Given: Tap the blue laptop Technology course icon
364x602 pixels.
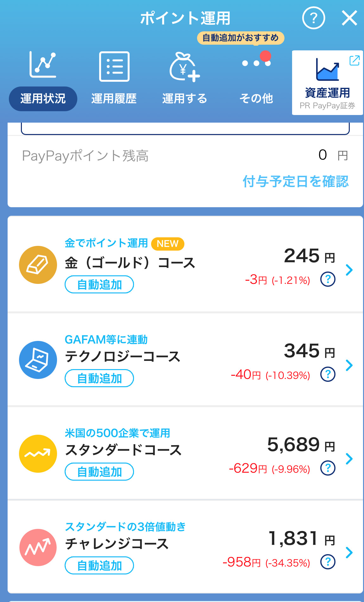Looking at the screenshot, I should [38, 360].
